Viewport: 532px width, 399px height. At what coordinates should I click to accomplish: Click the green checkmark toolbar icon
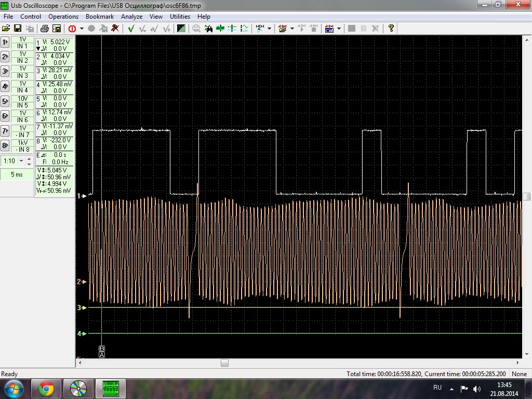point(130,29)
